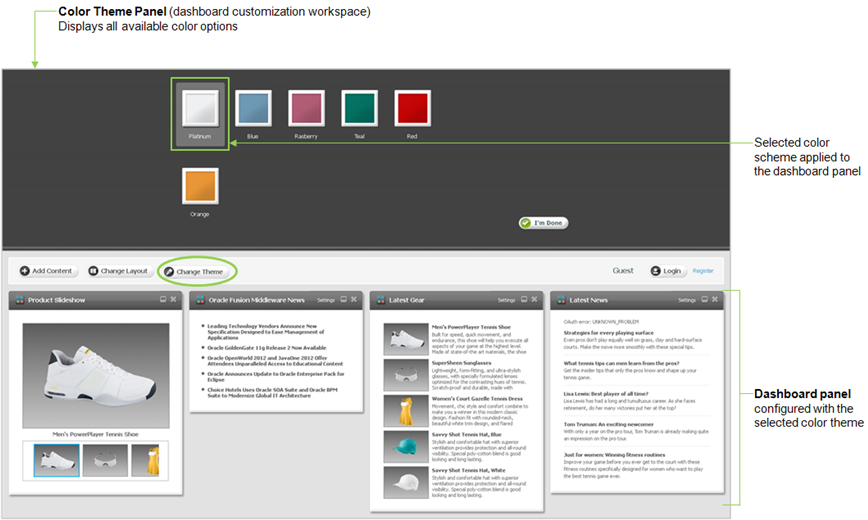Close the Product Slideshow gadget
The height and width of the screenshot is (520, 868).
(x=173, y=299)
